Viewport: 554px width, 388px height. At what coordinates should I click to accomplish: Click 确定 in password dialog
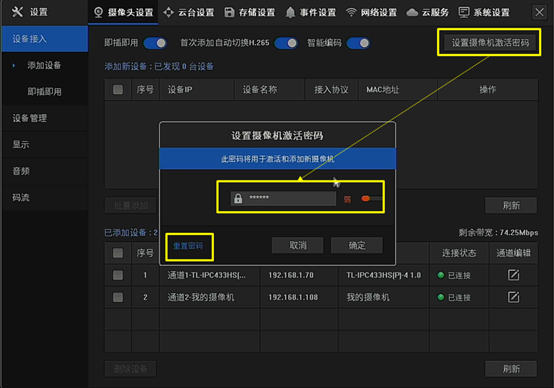357,245
